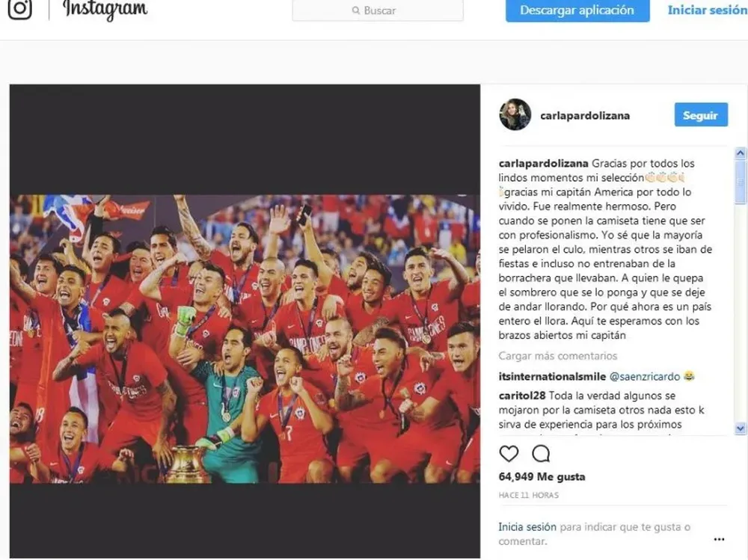
Task: Open the Iniciar sesión link
Action: tap(708, 10)
